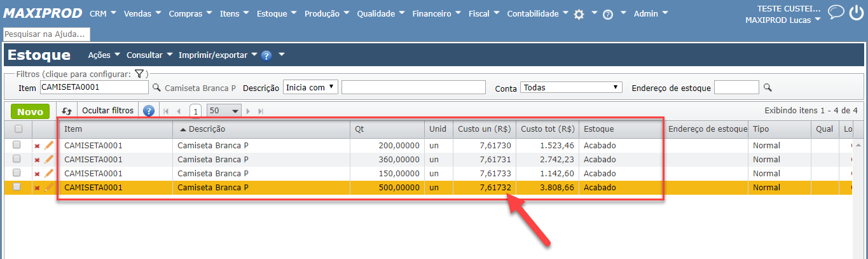
Task: Go to last page of the grid
Action: point(260,111)
